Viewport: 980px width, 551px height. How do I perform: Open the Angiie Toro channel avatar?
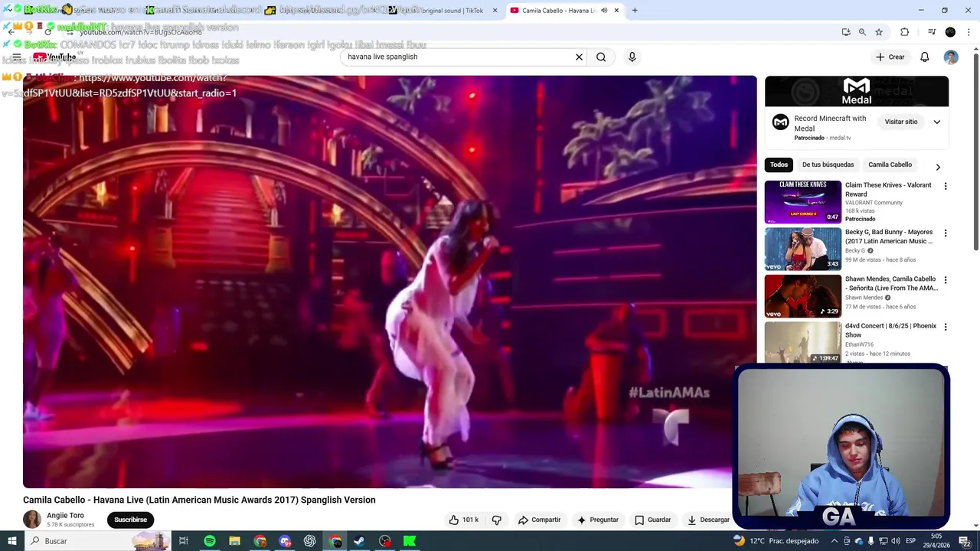(x=32, y=519)
